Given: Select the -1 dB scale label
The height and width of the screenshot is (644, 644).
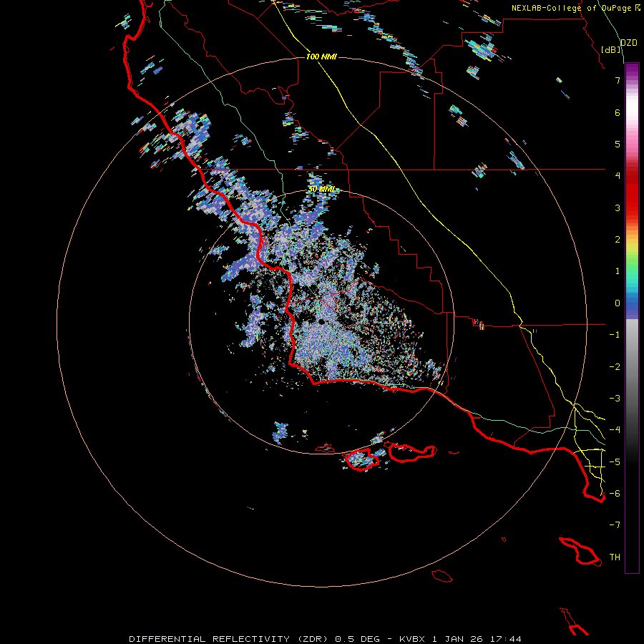Looking at the screenshot, I should coord(615,335).
